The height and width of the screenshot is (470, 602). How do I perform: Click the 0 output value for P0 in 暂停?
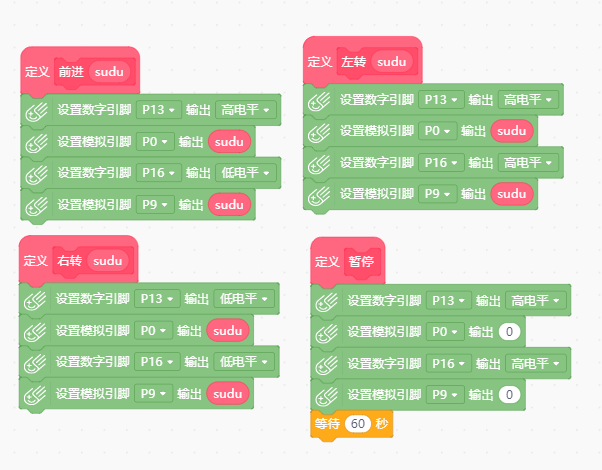[x=509, y=331]
